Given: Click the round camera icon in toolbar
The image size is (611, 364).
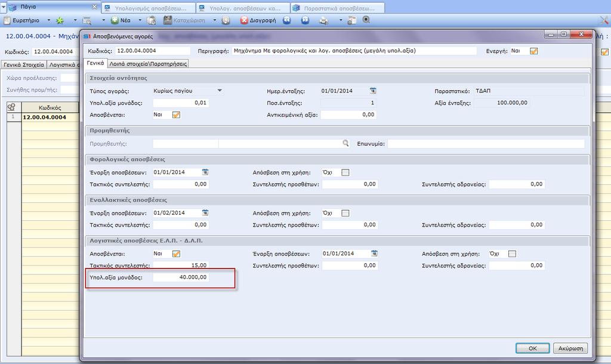Looking at the screenshot, I should [366, 20].
